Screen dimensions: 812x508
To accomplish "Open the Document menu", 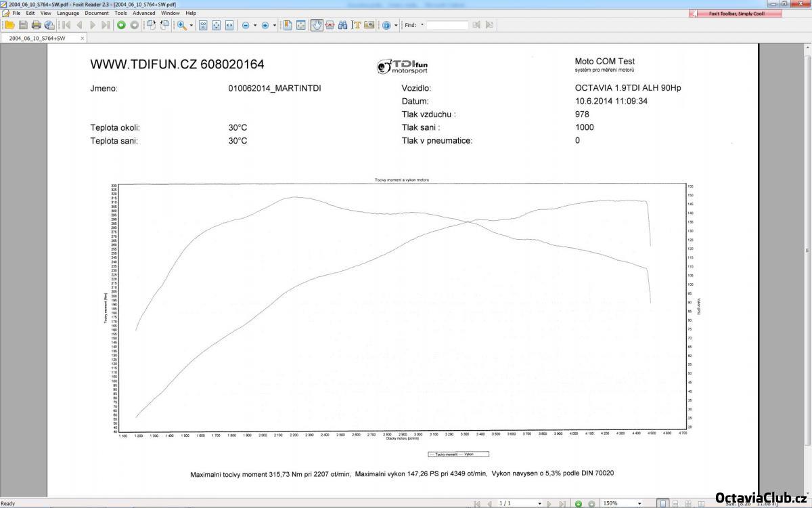I will [97, 13].
